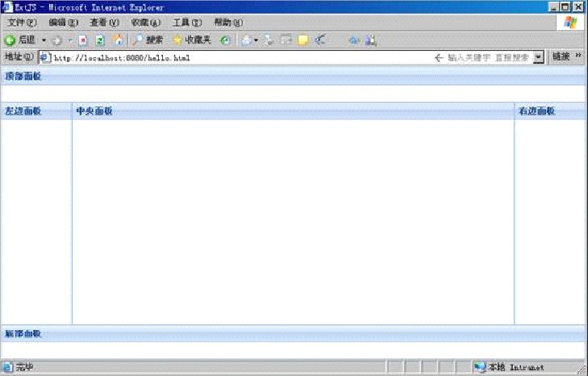Open the File (文件) menu
The image size is (588, 376).
(x=22, y=23)
